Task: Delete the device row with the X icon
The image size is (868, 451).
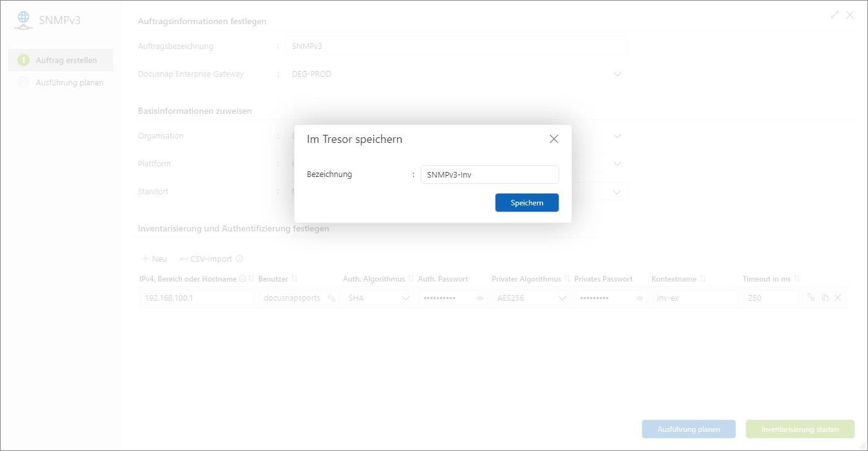Action: point(839,298)
